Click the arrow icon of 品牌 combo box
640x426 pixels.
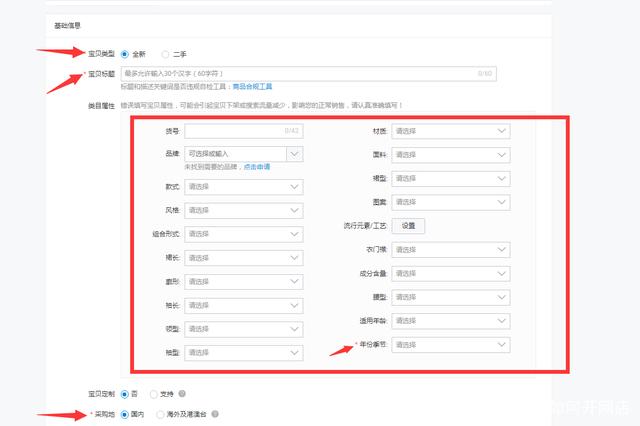click(294, 154)
